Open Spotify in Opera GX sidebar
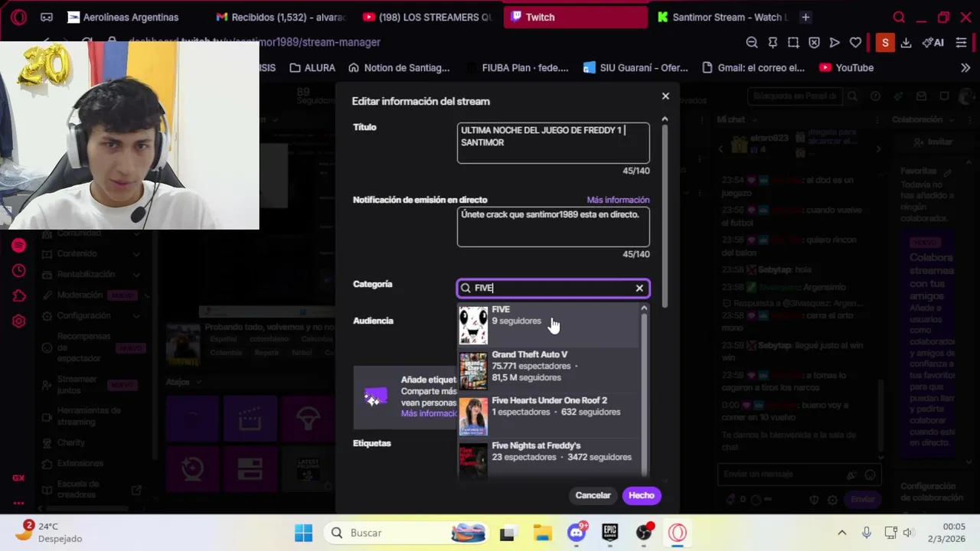 click(19, 246)
